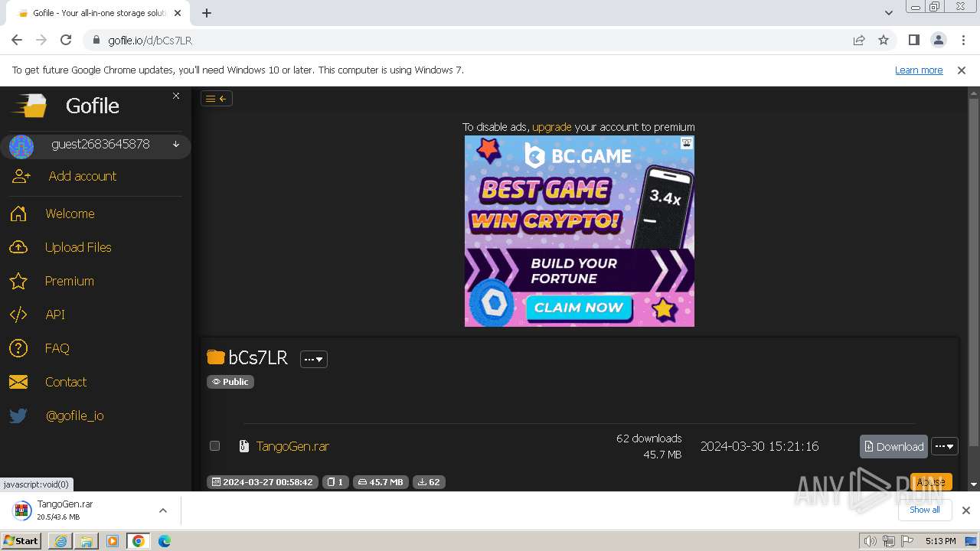Open the FAQ page

[x=57, y=348]
